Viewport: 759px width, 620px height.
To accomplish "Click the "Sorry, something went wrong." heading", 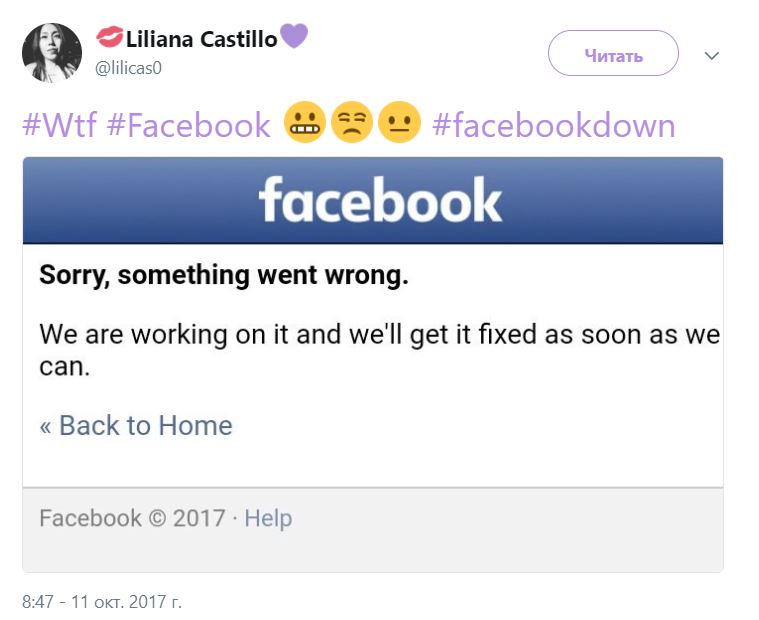I will (224, 275).
